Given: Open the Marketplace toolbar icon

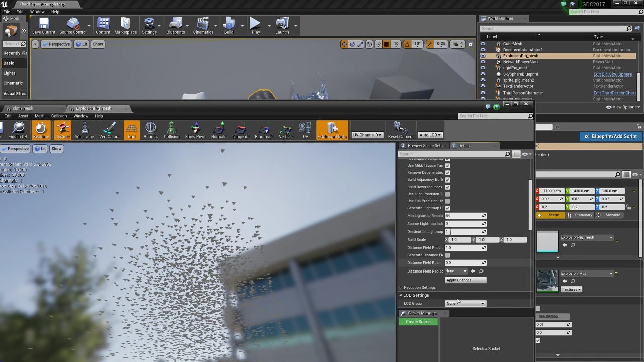Looking at the screenshot, I should click(x=126, y=26).
